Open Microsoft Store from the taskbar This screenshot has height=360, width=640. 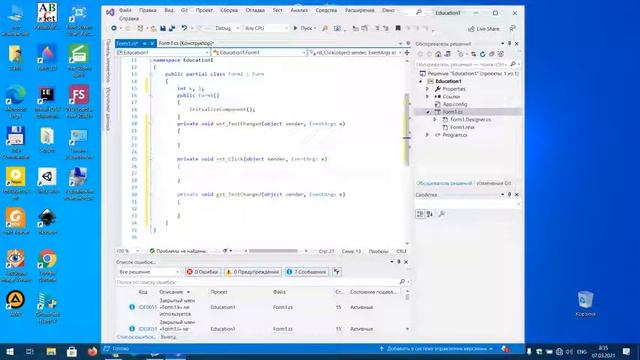[x=72, y=351]
